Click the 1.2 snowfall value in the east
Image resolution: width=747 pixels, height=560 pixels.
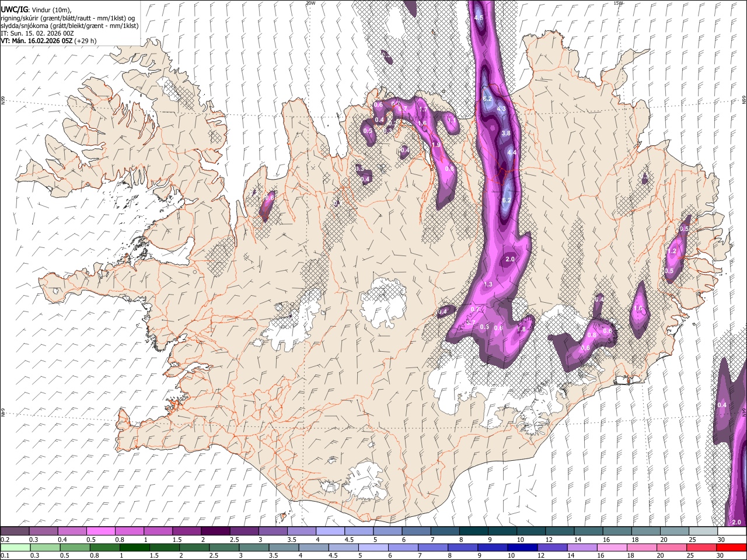(x=671, y=251)
